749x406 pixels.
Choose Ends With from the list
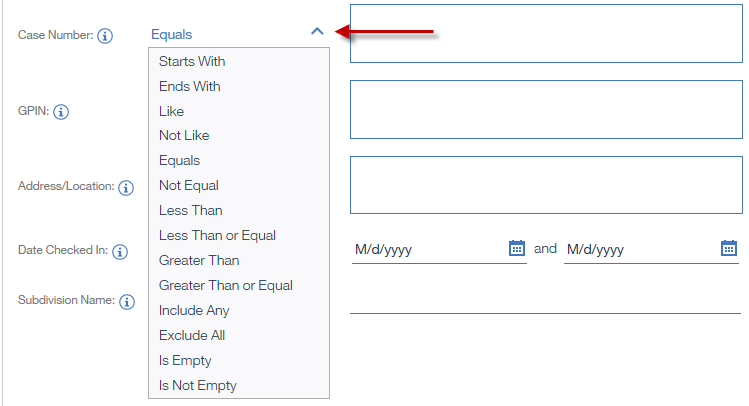pos(190,86)
